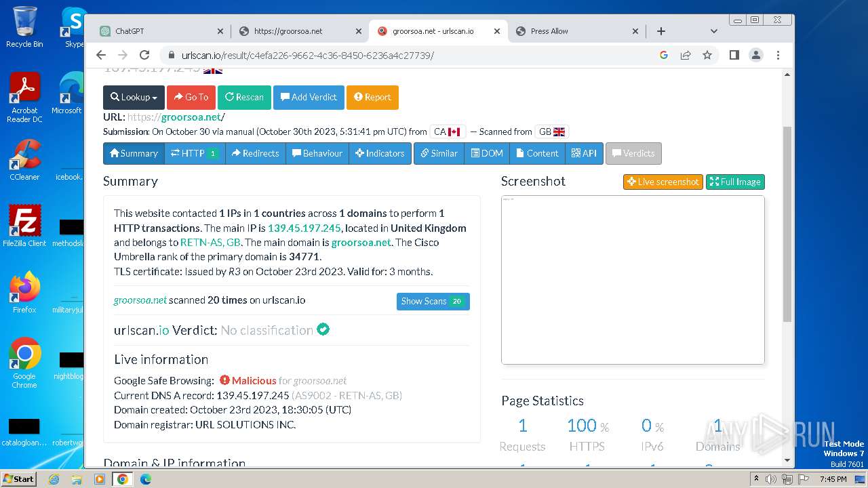Open the HTTP tab

pyautogui.click(x=195, y=153)
